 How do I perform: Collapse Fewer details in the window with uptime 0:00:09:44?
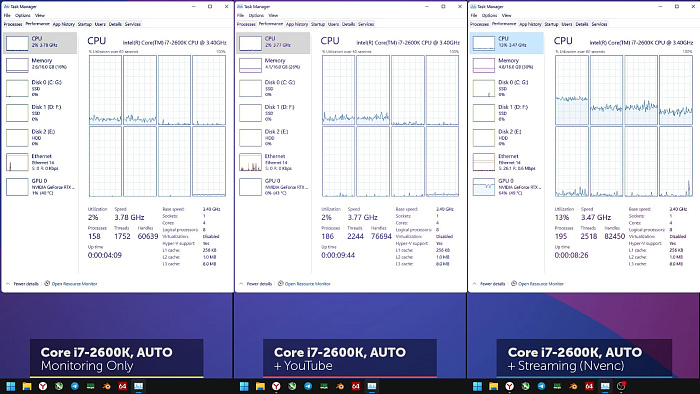[x=256, y=284]
